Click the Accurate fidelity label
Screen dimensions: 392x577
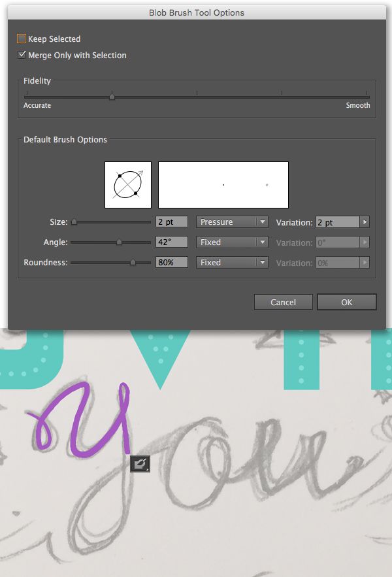(x=37, y=105)
